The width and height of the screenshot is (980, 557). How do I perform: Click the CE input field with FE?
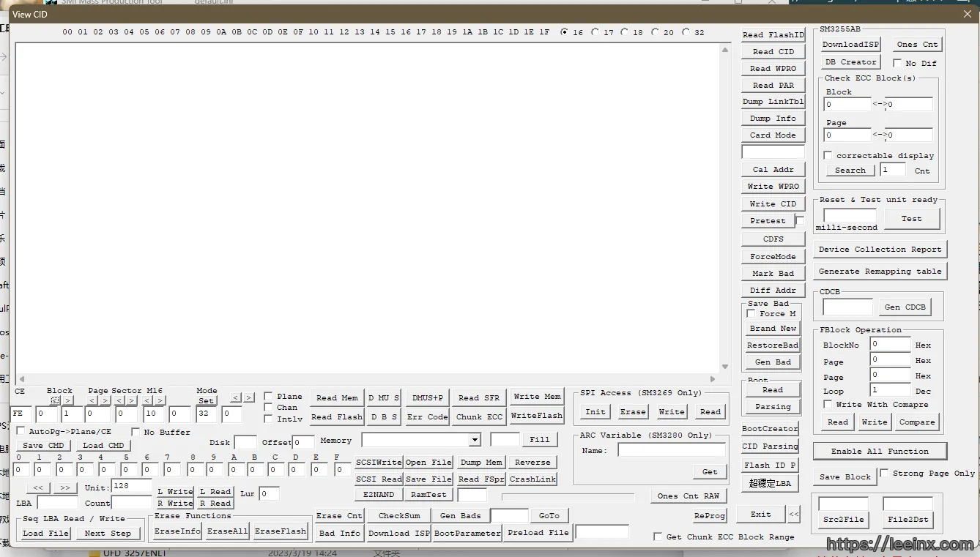(22, 414)
